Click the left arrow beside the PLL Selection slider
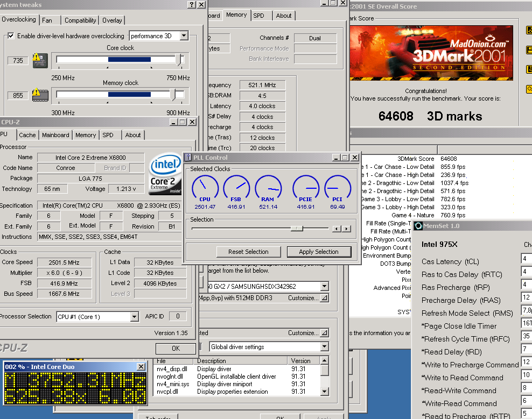Viewport: 532px width, 419px height. [336, 229]
